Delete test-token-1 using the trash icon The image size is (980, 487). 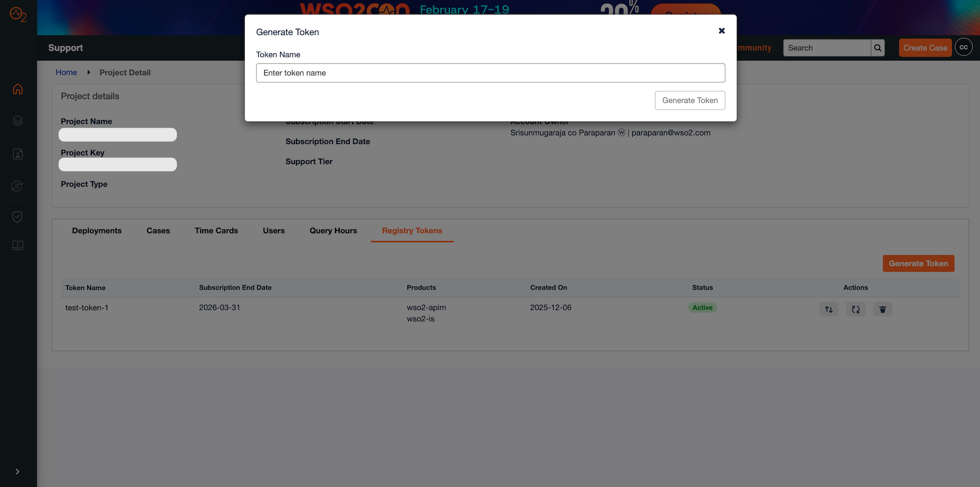(882, 309)
